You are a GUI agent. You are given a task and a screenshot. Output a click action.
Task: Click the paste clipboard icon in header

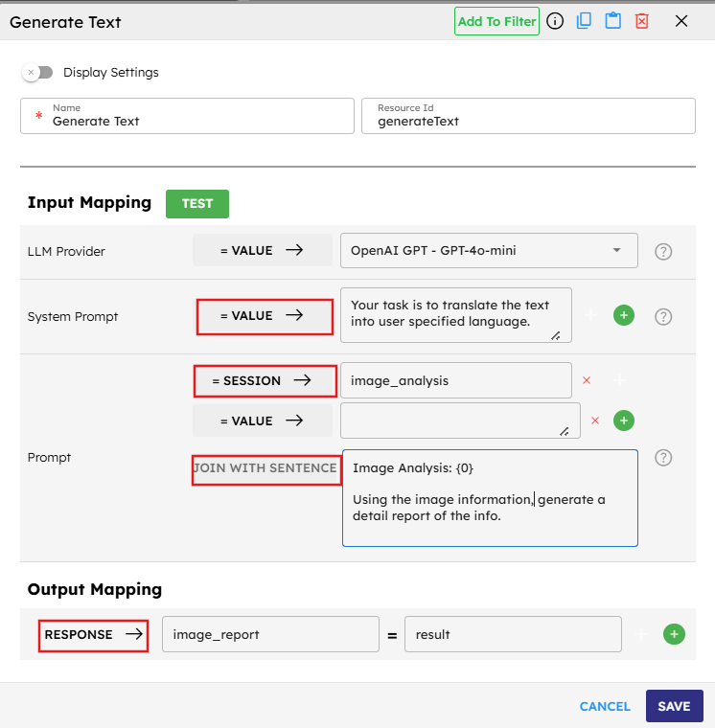click(612, 21)
